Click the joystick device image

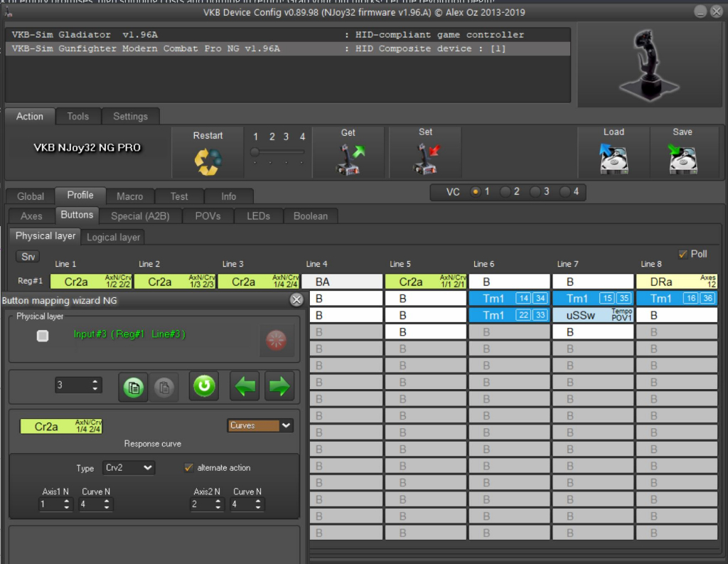coord(649,64)
